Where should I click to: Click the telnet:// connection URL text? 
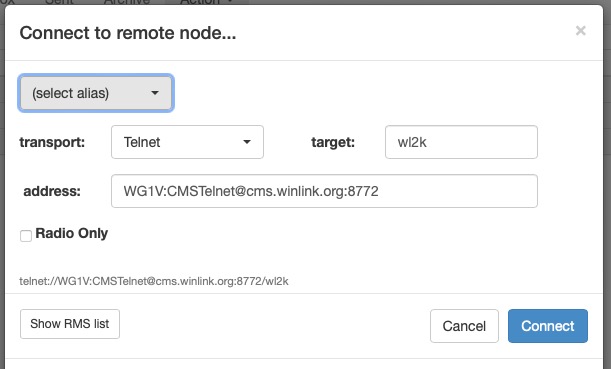[154, 281]
